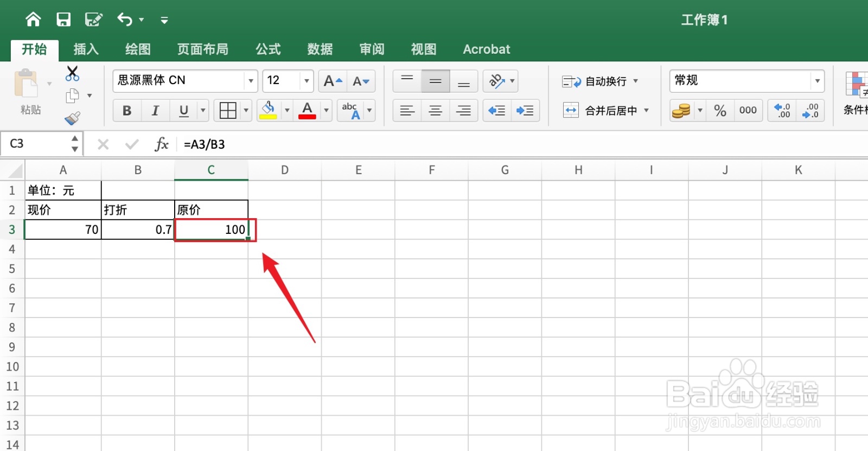Open the fx insert function dialog

(161, 144)
